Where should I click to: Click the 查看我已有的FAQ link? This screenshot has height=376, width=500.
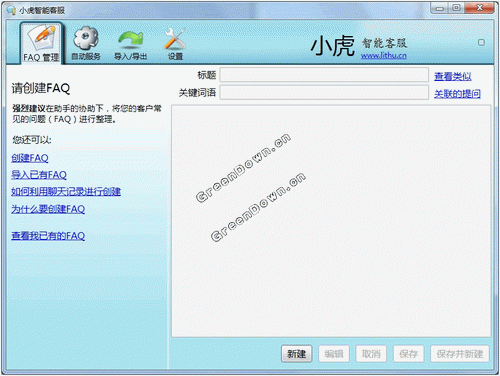48,236
